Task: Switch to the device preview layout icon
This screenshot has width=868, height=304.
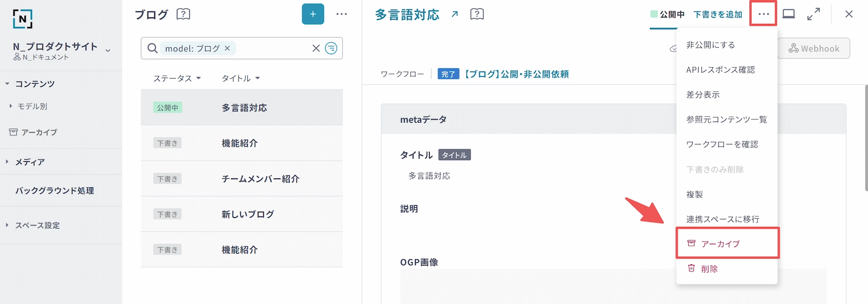Action: click(789, 14)
